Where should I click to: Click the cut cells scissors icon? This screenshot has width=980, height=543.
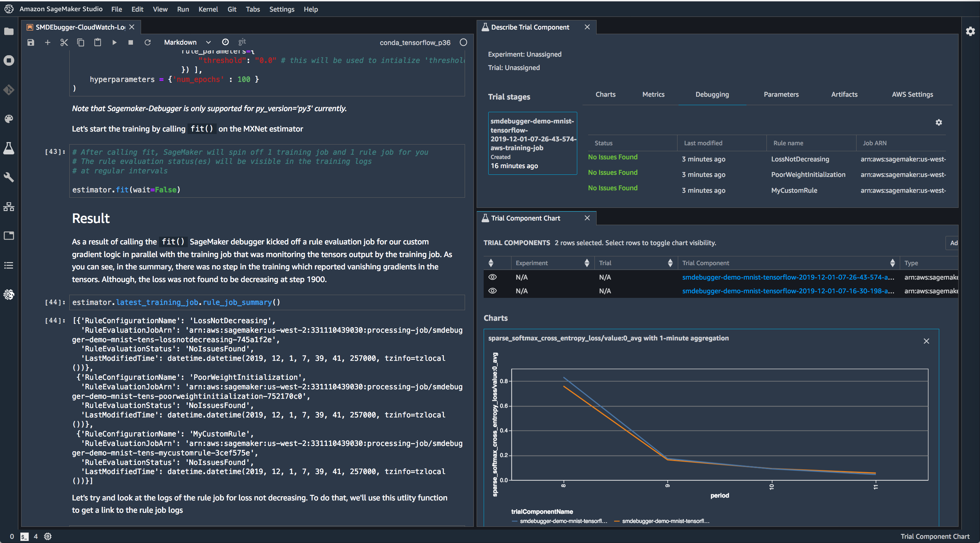click(64, 42)
